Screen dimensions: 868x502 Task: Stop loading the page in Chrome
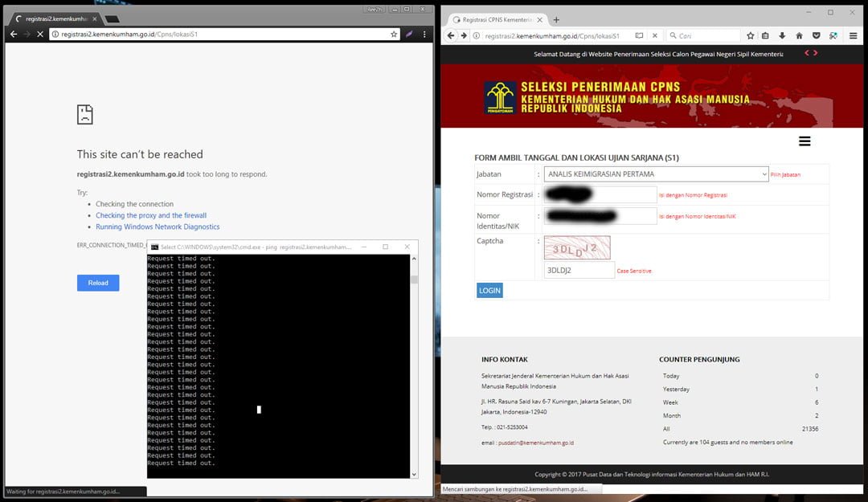(x=40, y=35)
